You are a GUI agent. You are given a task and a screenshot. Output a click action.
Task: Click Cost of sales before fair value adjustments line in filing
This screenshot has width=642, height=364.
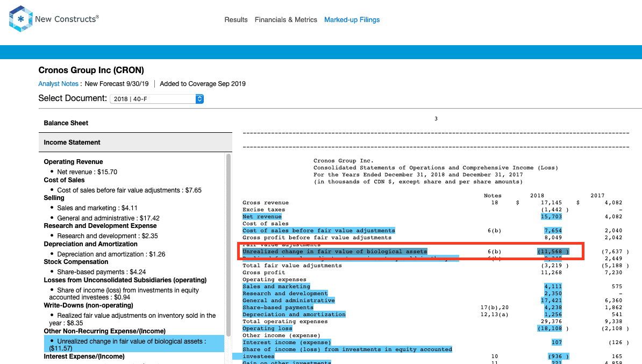point(318,231)
